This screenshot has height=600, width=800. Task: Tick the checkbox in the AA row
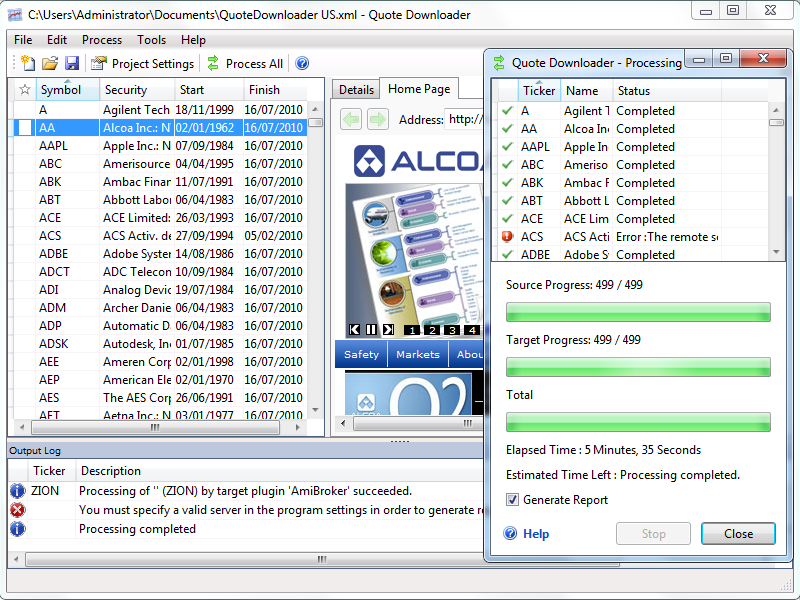pos(25,128)
